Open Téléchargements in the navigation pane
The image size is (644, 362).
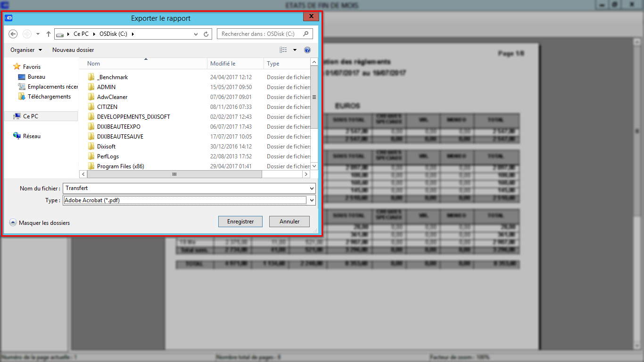44,97
